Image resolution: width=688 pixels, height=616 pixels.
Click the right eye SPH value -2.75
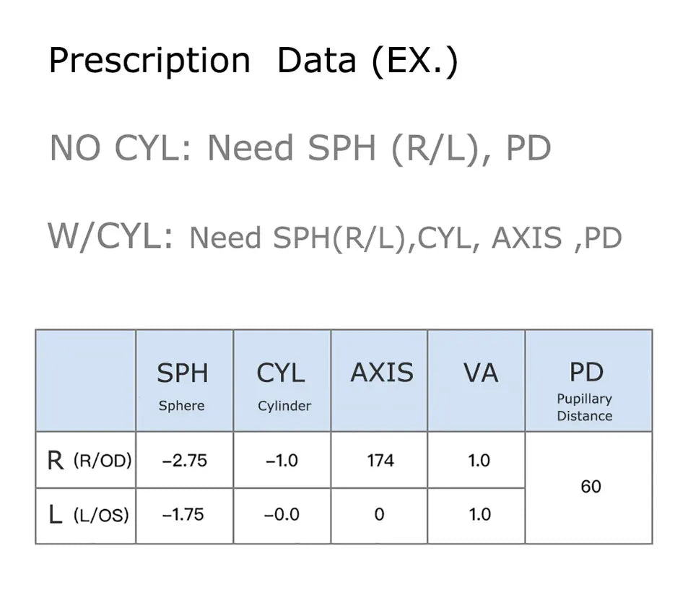[x=183, y=461]
